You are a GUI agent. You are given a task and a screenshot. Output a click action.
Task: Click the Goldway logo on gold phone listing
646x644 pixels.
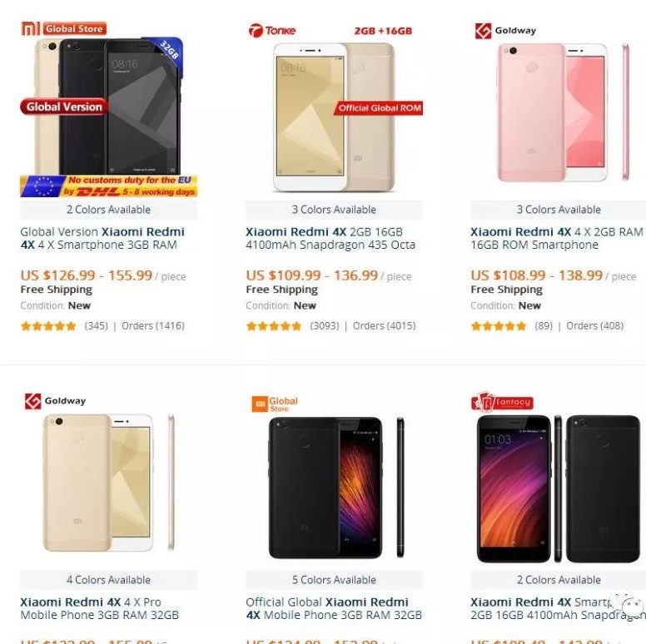55,401
